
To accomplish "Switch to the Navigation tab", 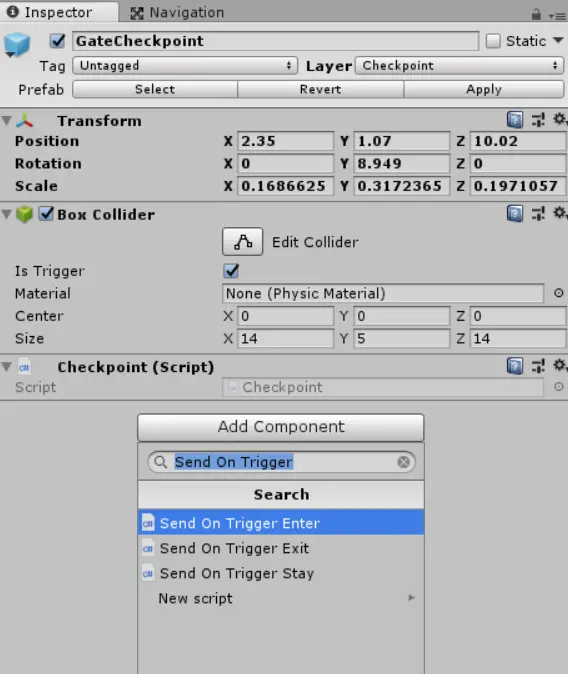I will (177, 13).
